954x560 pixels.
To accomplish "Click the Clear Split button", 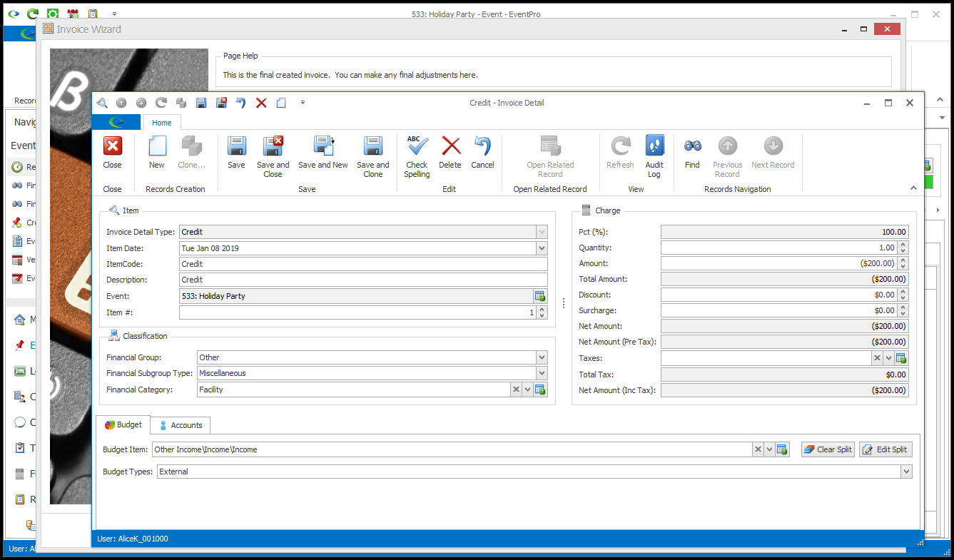I will click(x=828, y=449).
